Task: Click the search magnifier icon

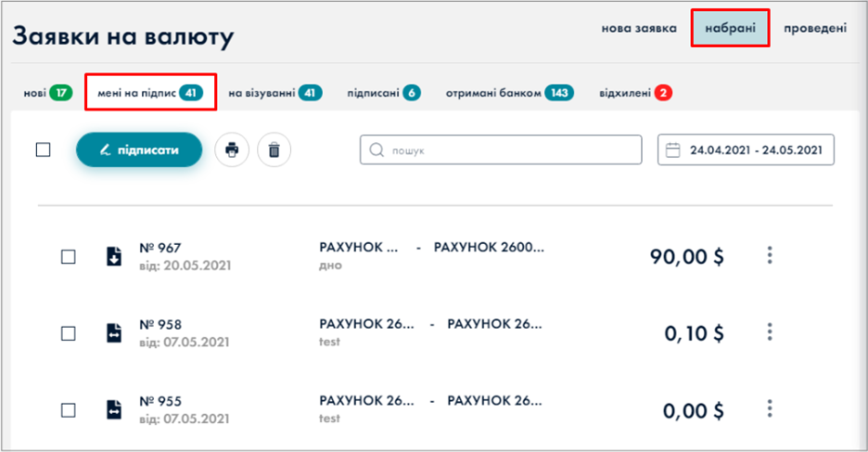Action: pyautogui.click(x=377, y=149)
